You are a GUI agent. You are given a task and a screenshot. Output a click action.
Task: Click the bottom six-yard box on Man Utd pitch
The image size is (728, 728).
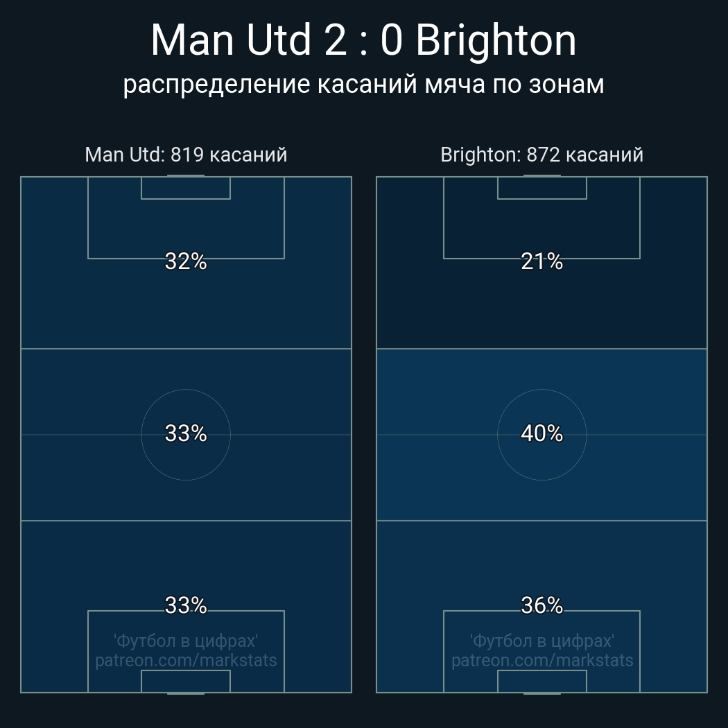(x=186, y=681)
